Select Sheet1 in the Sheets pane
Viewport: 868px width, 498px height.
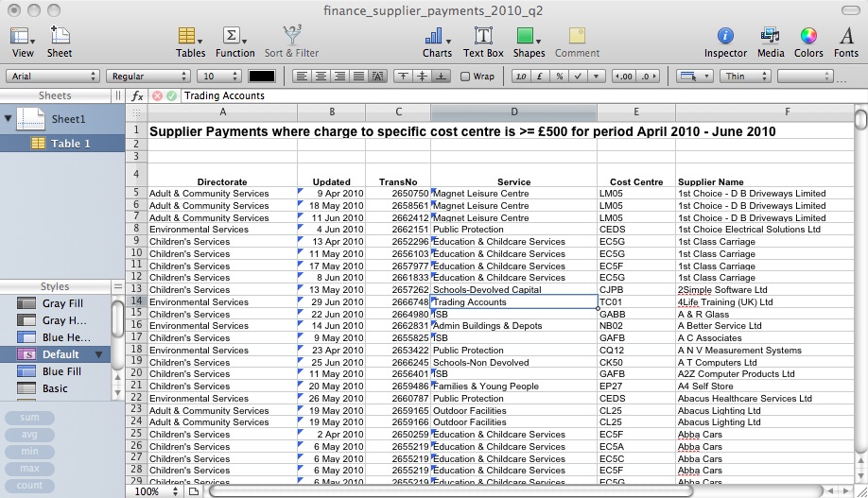pos(62,118)
